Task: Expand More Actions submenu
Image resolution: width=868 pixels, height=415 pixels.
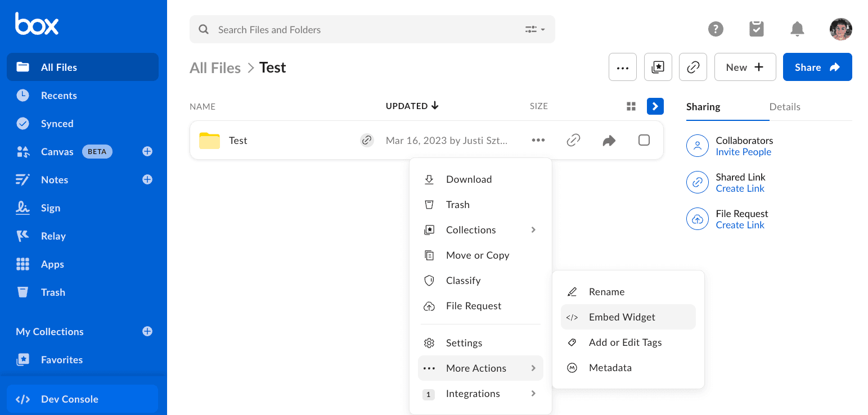Action: click(x=480, y=368)
